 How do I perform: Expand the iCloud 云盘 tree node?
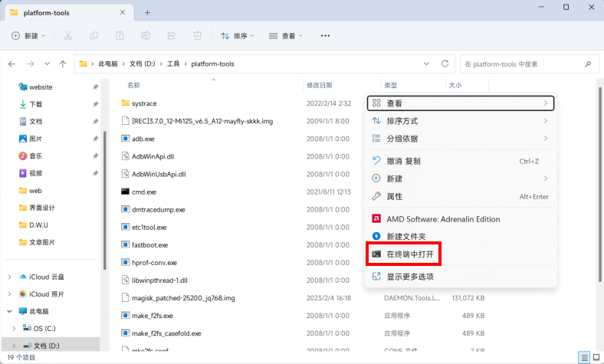(9, 277)
